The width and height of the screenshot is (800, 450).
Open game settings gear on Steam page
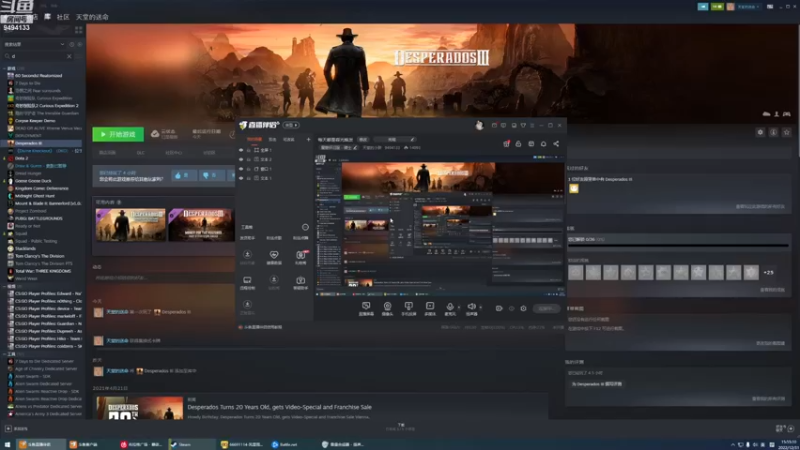pos(760,132)
